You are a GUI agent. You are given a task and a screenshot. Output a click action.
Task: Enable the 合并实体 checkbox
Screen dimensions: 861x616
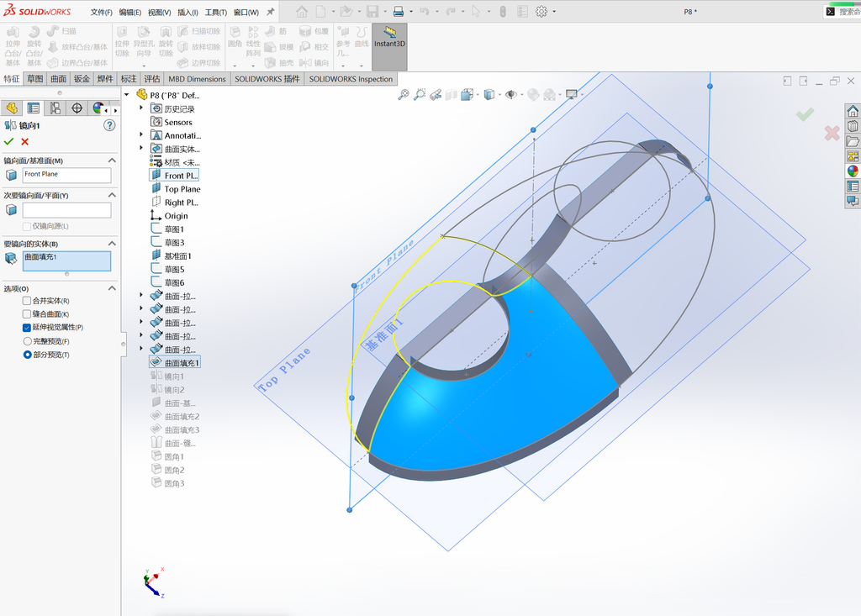(26, 301)
